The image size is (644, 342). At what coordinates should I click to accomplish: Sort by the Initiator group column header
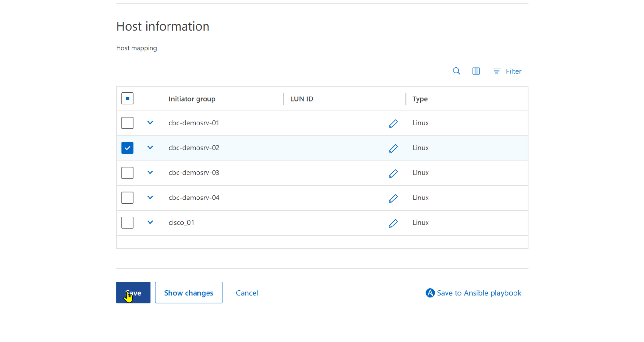(192, 99)
